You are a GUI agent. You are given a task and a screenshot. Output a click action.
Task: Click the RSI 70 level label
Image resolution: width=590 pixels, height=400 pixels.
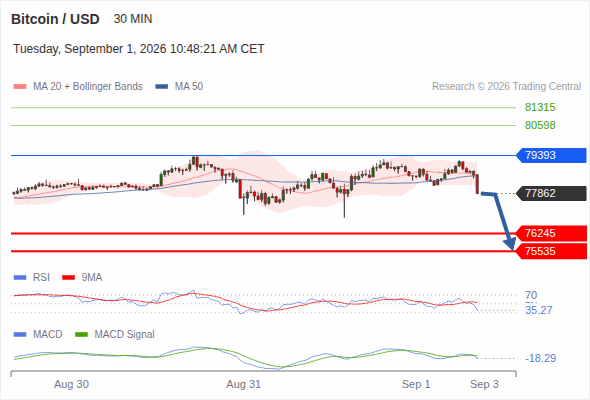[x=531, y=295]
